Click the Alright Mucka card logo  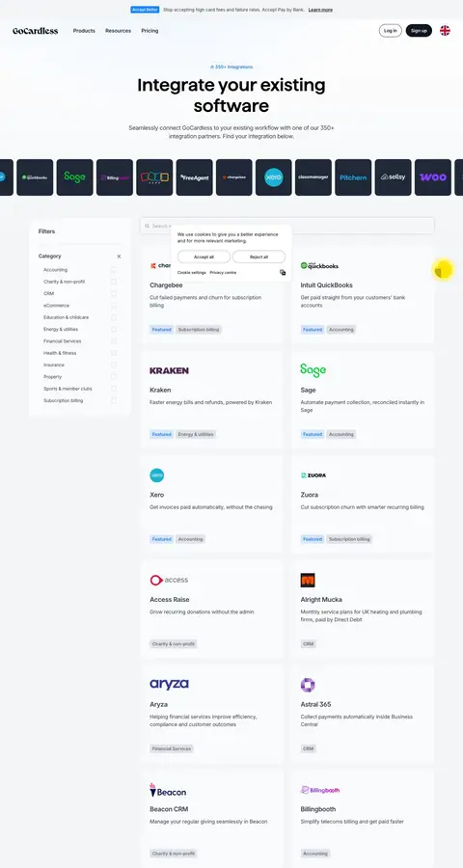tap(308, 581)
